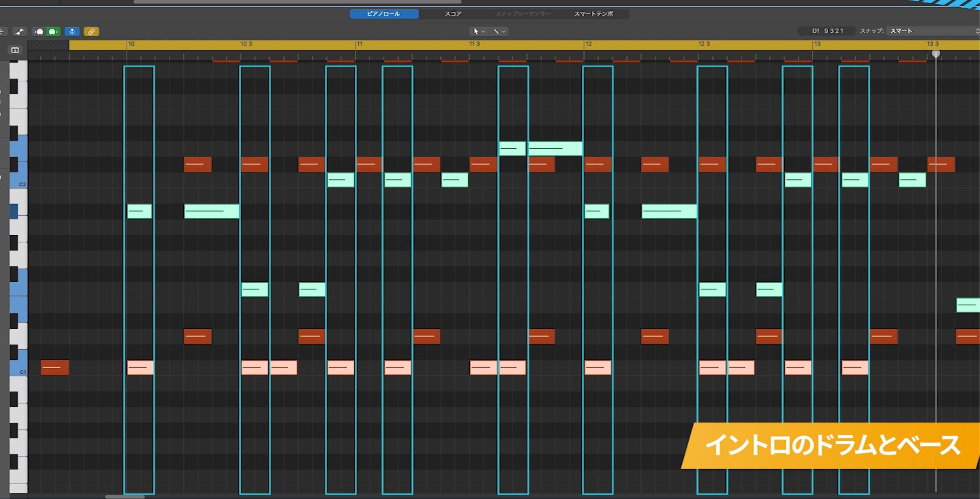Click the collapse view icon below toolbar
The height and width of the screenshot is (499, 980).
click(x=15, y=50)
